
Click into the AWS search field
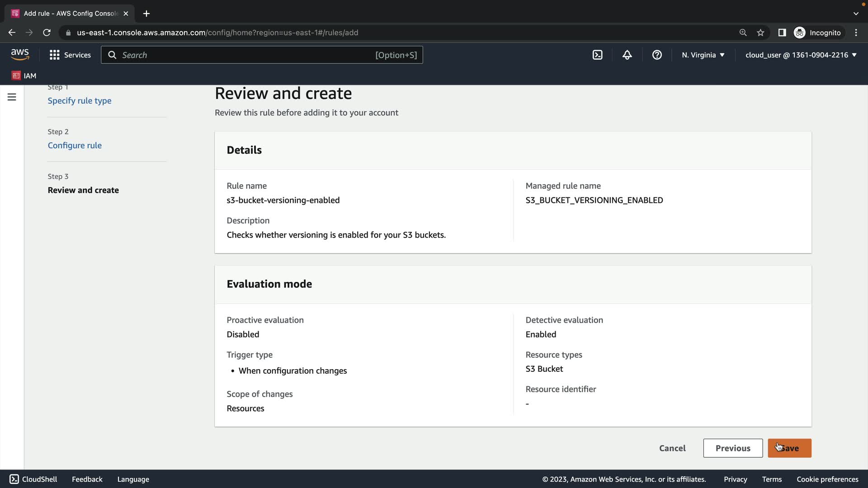click(x=246, y=55)
